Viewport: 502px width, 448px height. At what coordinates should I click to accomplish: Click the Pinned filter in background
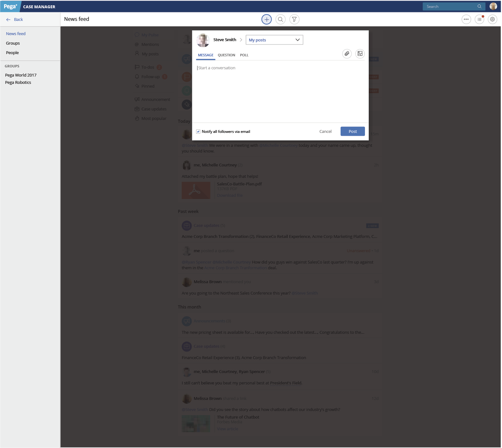(x=148, y=86)
